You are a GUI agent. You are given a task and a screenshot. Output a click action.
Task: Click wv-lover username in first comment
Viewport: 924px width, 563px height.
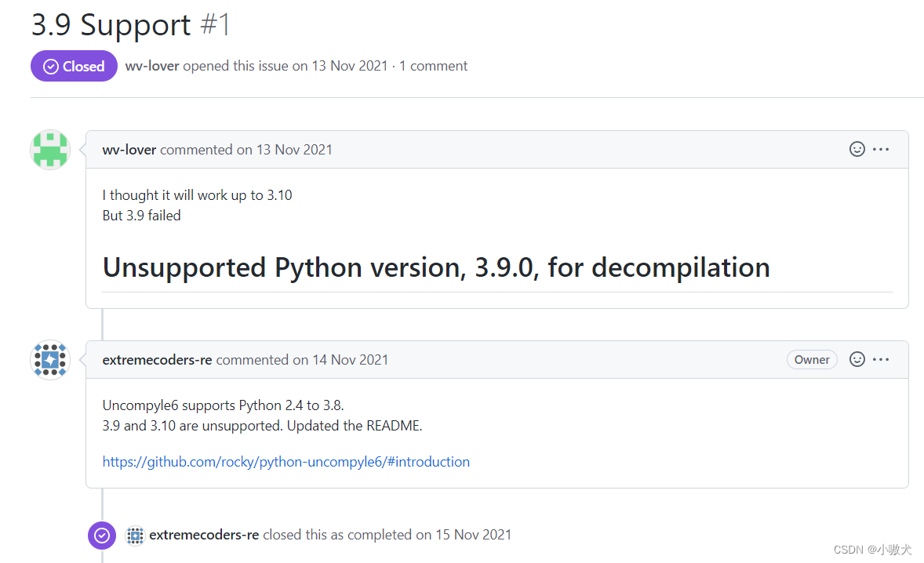129,150
